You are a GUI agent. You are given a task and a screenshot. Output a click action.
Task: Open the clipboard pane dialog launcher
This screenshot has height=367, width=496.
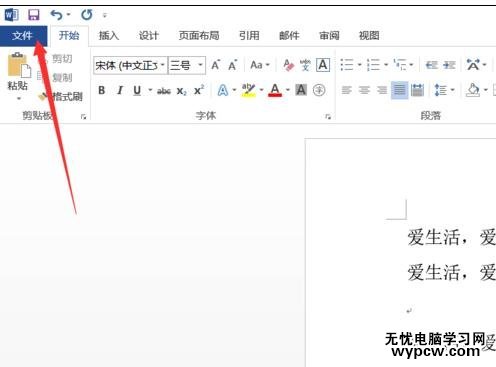pos(83,116)
